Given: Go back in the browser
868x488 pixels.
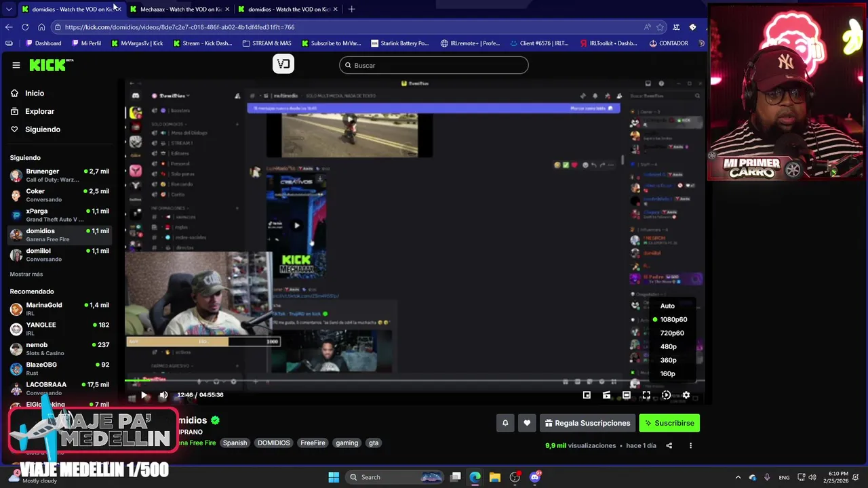Looking at the screenshot, I should pos(9,27).
